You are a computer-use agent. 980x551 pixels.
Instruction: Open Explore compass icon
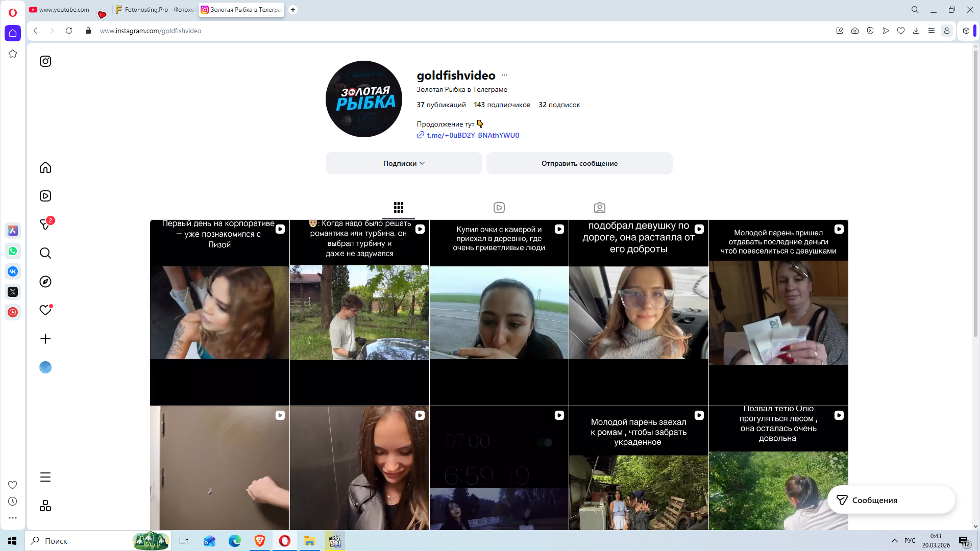[45, 282]
